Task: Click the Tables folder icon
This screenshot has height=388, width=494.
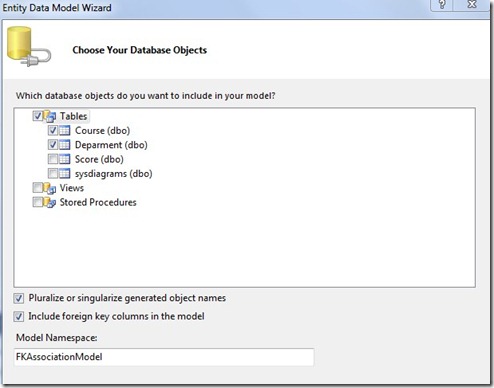Action: [x=50, y=116]
